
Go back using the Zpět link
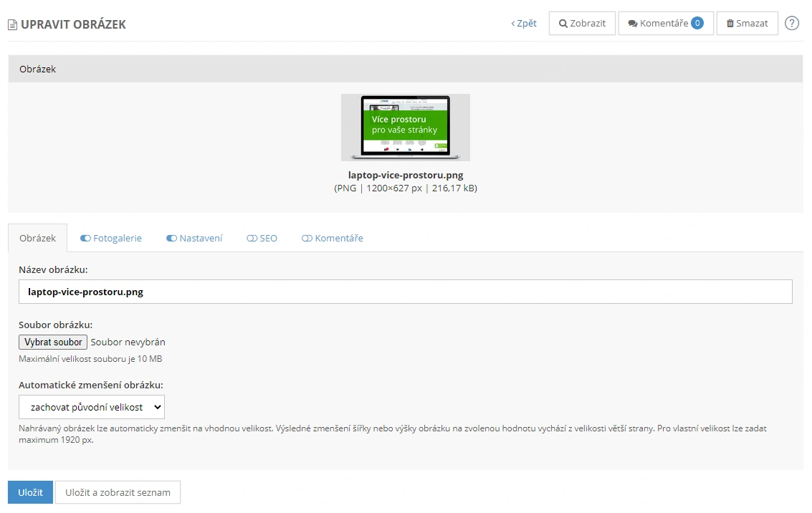coord(524,23)
